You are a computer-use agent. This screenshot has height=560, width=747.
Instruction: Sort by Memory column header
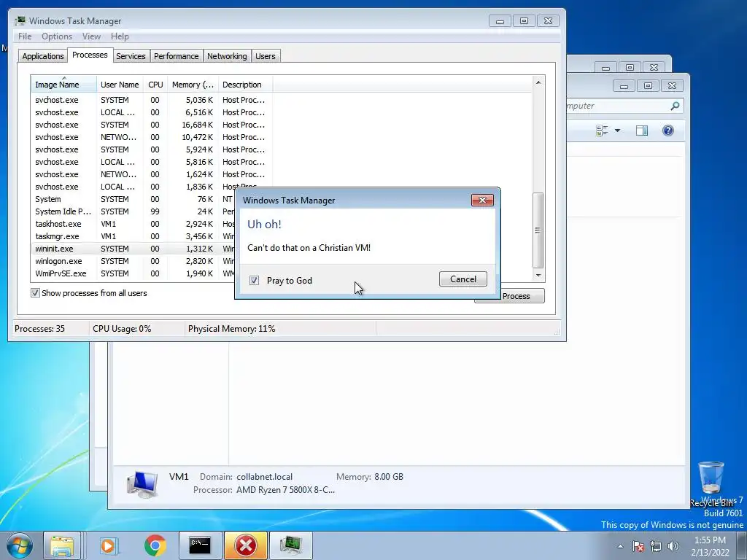193,85
